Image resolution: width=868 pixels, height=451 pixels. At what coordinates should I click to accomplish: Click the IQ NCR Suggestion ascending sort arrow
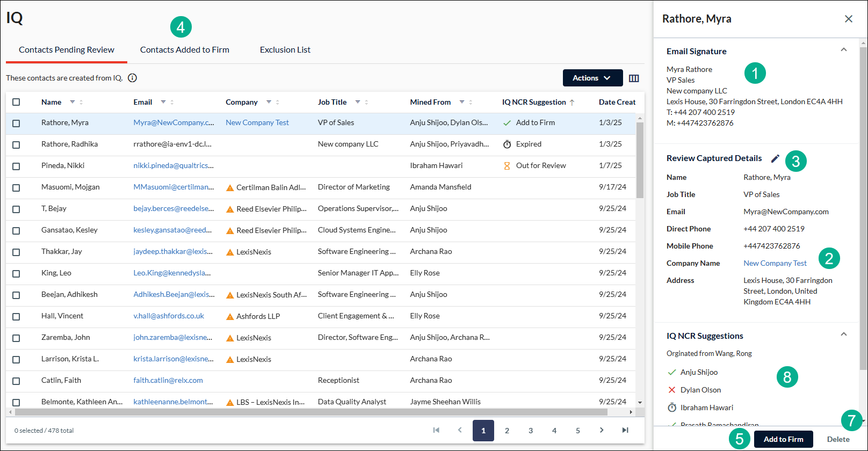point(572,103)
